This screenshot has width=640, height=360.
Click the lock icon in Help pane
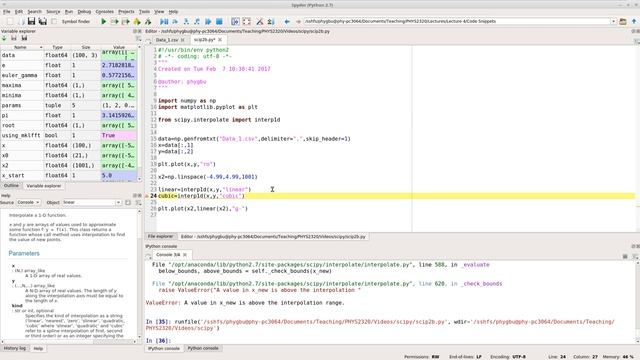click(128, 202)
